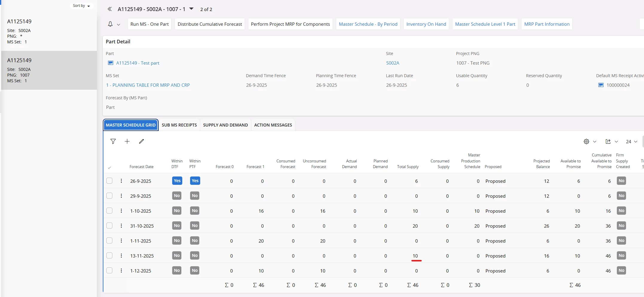Add a new row with plus icon
The height and width of the screenshot is (297, 644).
click(x=127, y=141)
